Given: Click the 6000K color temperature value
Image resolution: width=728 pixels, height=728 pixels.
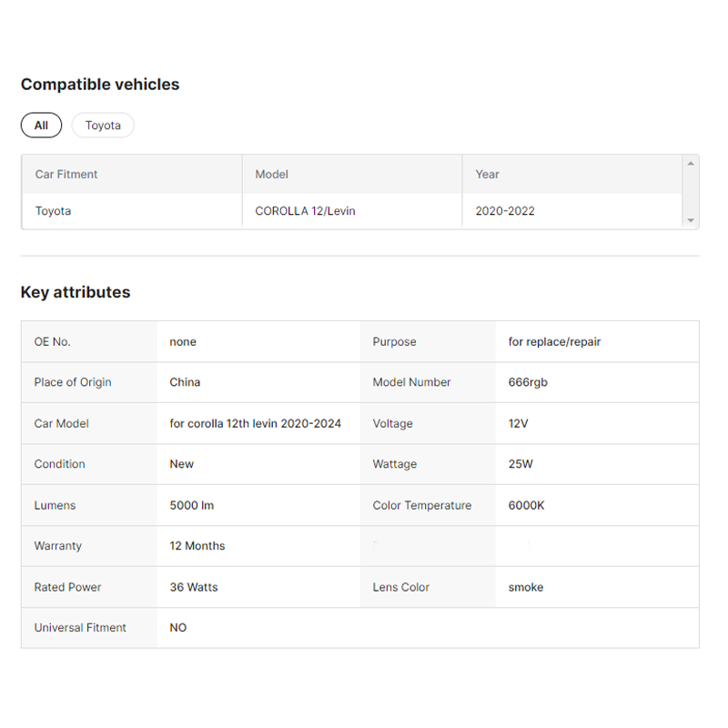Looking at the screenshot, I should [526, 505].
